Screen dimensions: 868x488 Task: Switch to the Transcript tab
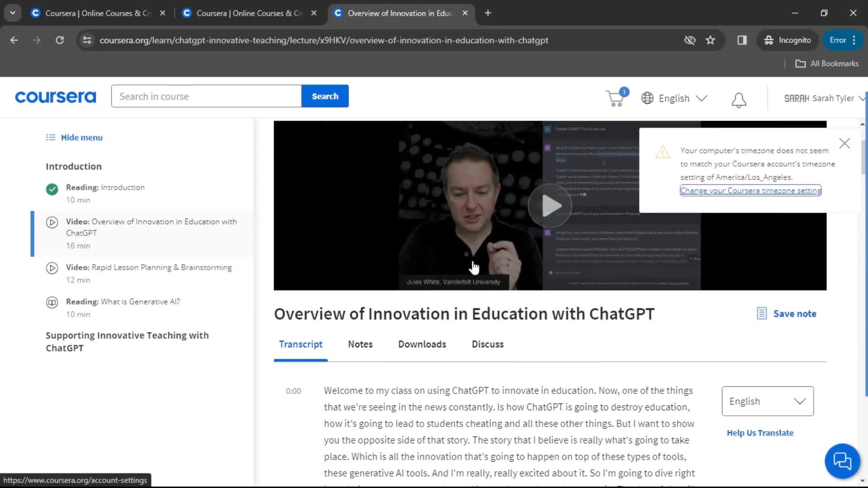point(301,344)
